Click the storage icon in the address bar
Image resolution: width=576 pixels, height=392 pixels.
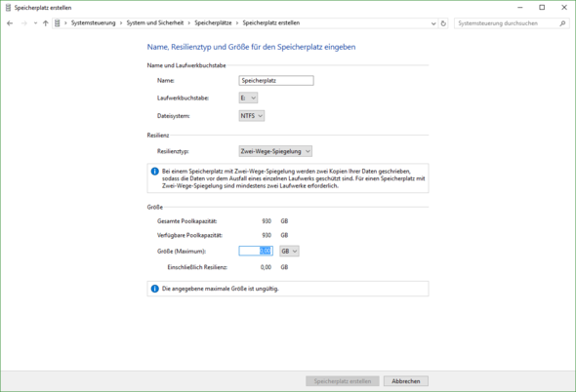[x=58, y=23]
